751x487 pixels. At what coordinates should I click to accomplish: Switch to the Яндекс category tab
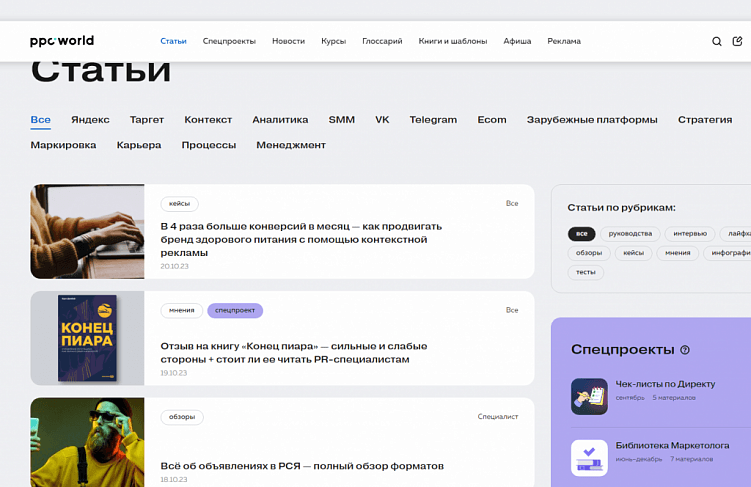[x=91, y=120]
